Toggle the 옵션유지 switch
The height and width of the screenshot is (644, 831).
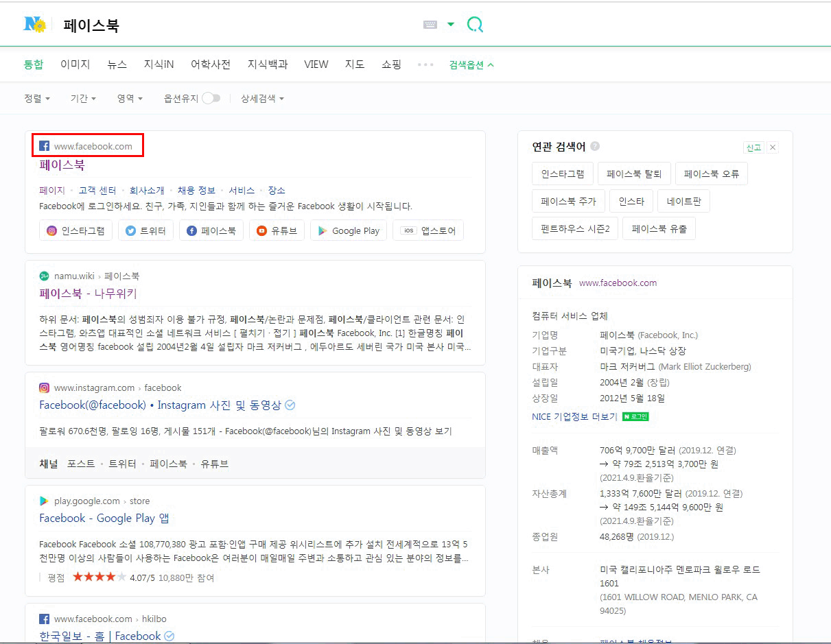click(x=211, y=98)
